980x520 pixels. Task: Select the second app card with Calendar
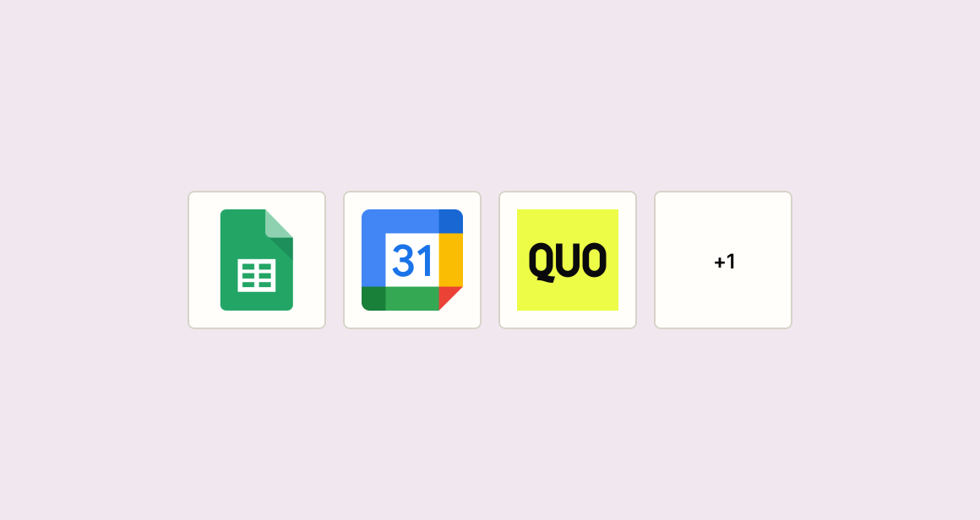(x=412, y=260)
